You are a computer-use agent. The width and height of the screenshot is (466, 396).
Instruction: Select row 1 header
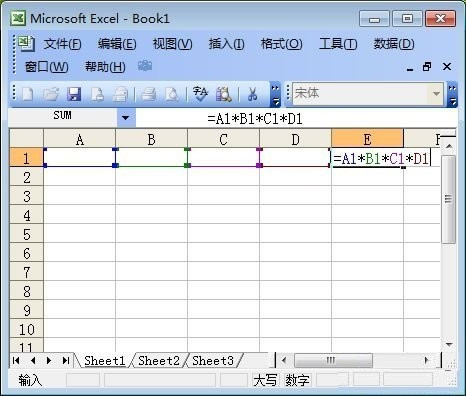pyautogui.click(x=26, y=157)
